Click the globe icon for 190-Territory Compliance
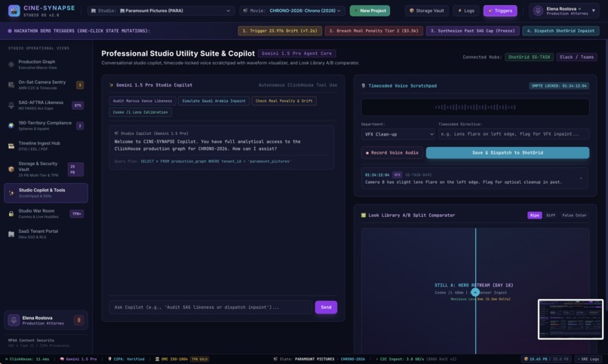 click(11, 125)
